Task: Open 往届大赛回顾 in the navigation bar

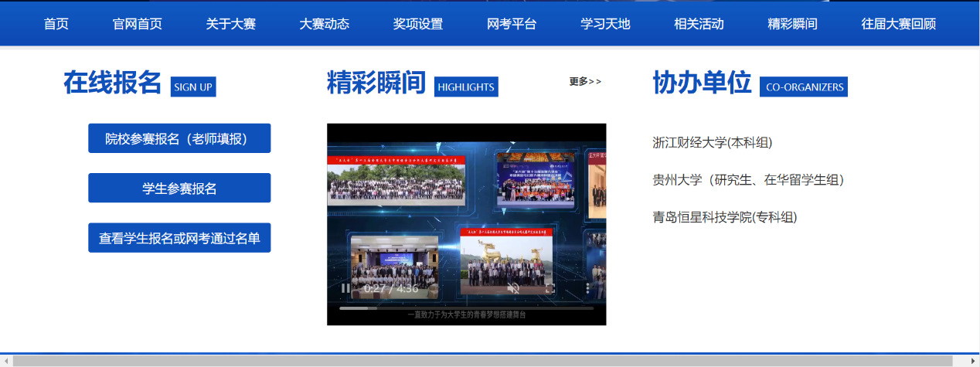Action: pos(898,24)
